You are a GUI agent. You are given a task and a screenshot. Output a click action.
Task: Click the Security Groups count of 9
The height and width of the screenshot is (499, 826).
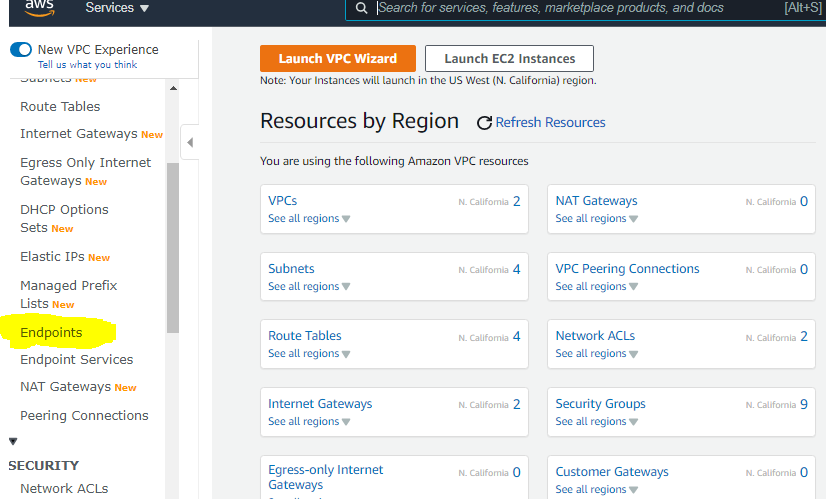804,404
